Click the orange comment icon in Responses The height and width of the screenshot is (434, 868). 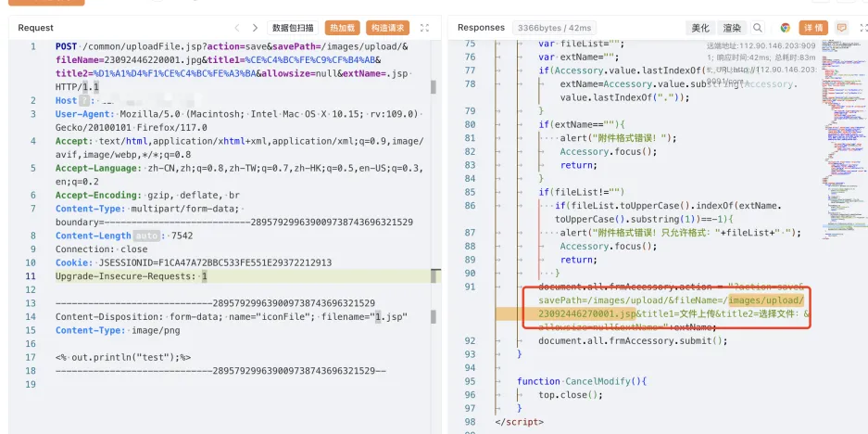point(842,28)
